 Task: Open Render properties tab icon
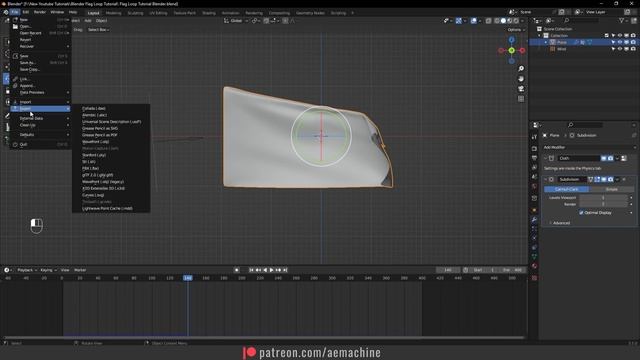pyautogui.click(x=534, y=149)
